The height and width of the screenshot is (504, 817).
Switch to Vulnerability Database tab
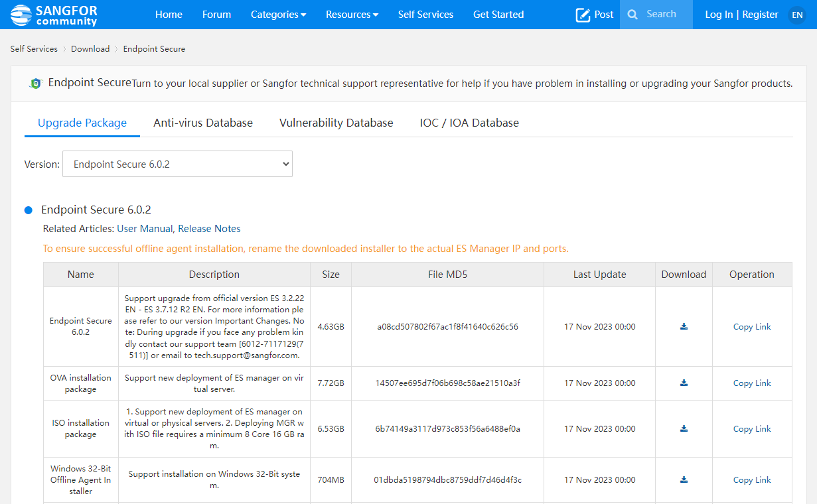coord(336,123)
